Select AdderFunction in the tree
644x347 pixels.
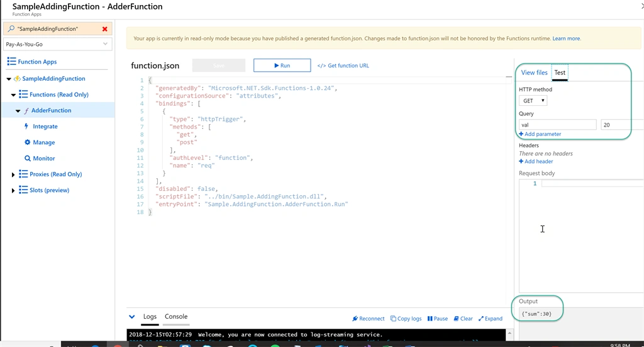tap(51, 110)
